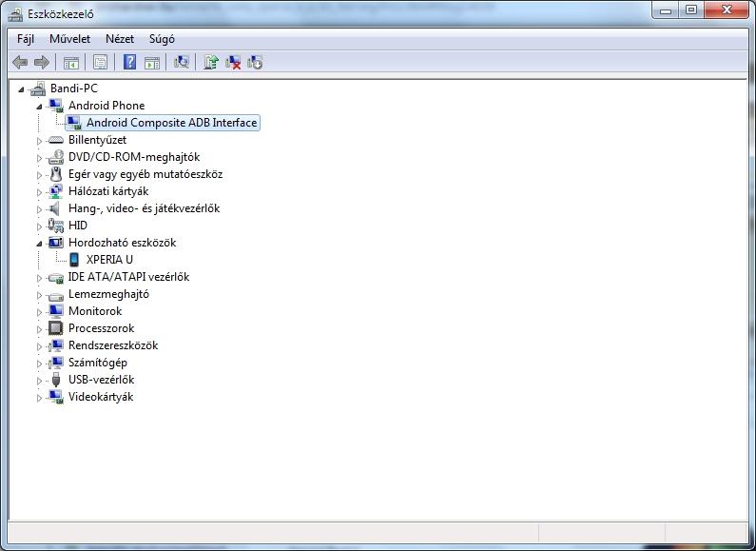Image resolution: width=756 pixels, height=551 pixels.
Task: Click the Uninstall device red X icon
Action: click(233, 62)
